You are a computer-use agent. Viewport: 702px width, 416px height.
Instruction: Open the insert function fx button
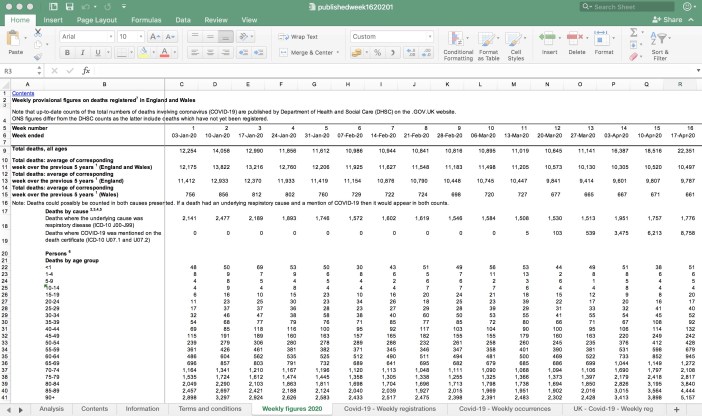[86, 71]
